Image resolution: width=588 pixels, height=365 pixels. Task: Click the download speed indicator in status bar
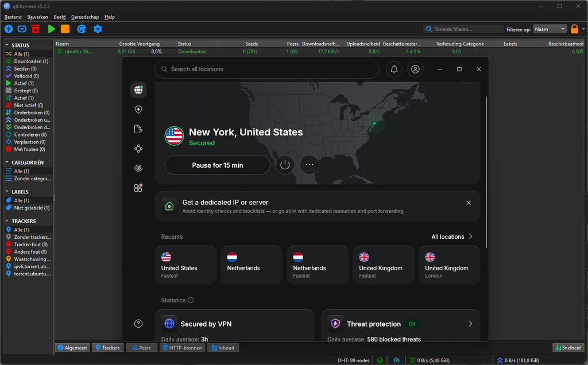click(430, 360)
